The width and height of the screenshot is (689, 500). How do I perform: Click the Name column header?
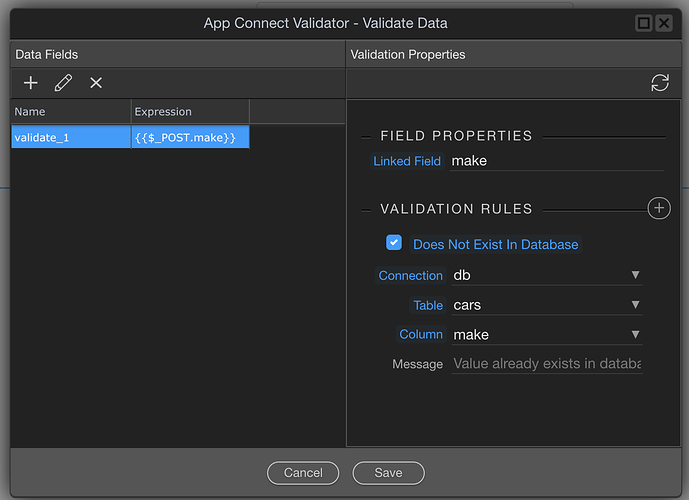click(71, 112)
